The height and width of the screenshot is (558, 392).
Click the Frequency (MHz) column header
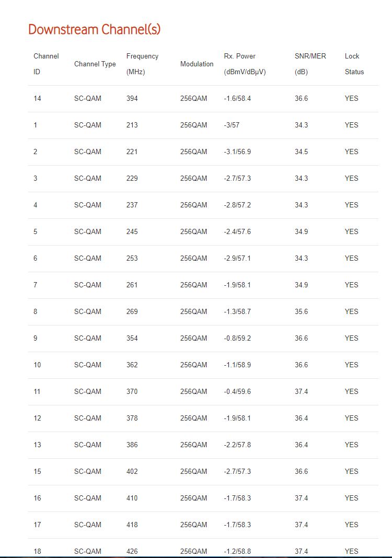[x=142, y=64]
